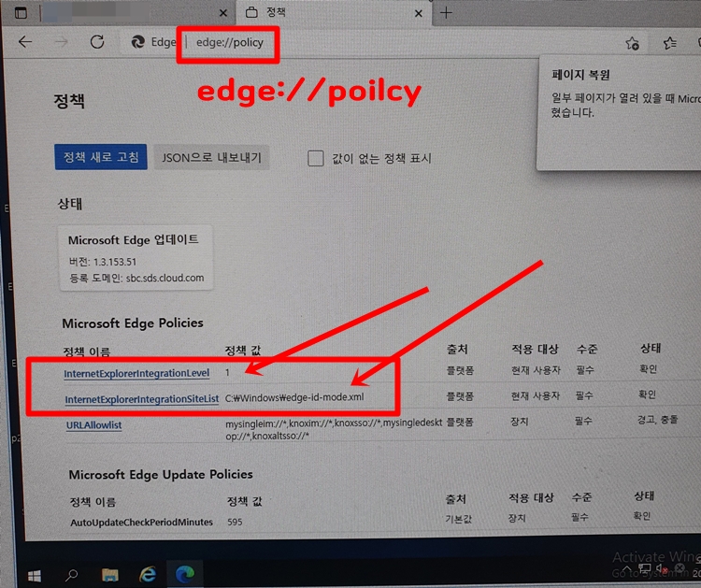
Task: Click the Edge logo in address bar
Action: [137, 42]
